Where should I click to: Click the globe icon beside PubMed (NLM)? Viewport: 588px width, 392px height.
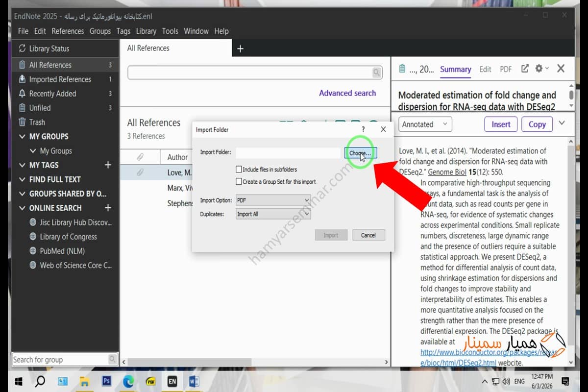pos(33,251)
